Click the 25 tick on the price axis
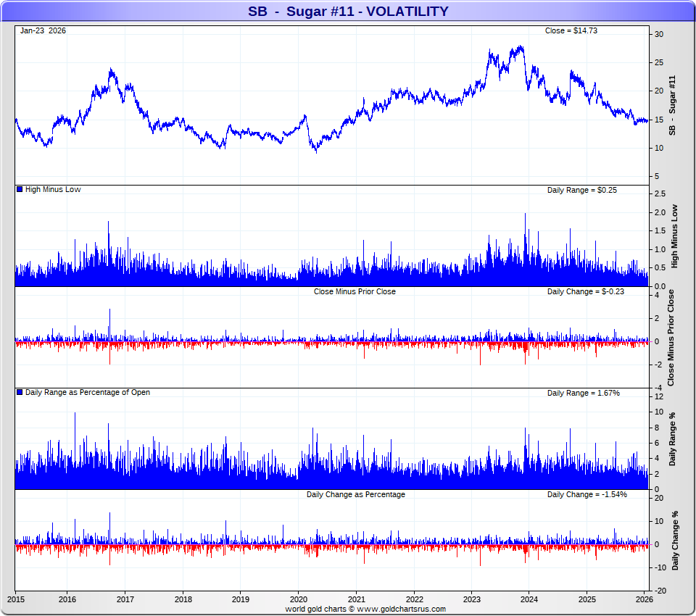The image size is (696, 616). [659, 62]
